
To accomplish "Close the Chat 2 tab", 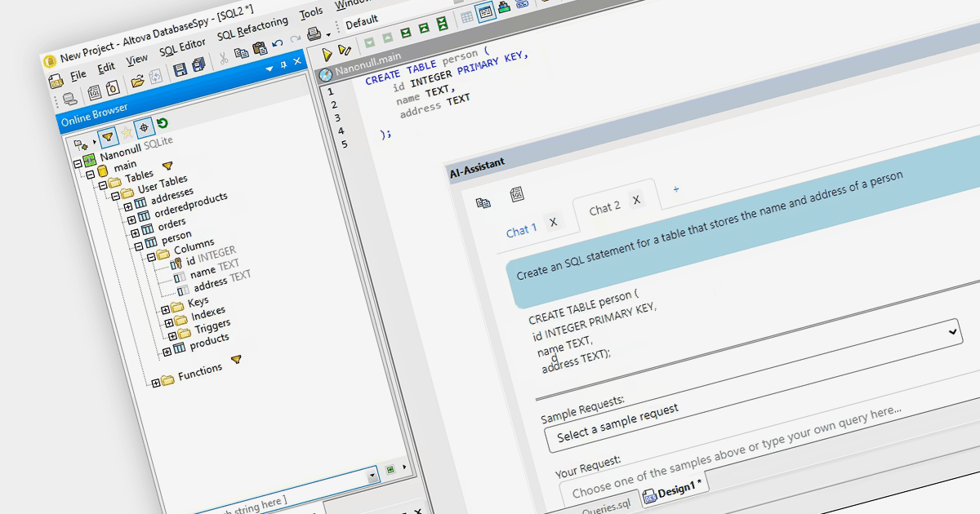I will [636, 200].
